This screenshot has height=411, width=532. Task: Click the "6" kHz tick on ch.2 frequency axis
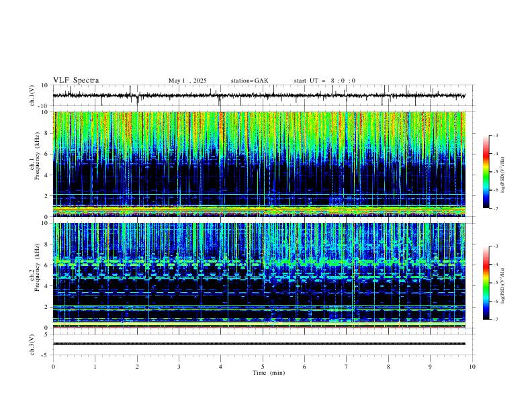[x=47, y=265]
